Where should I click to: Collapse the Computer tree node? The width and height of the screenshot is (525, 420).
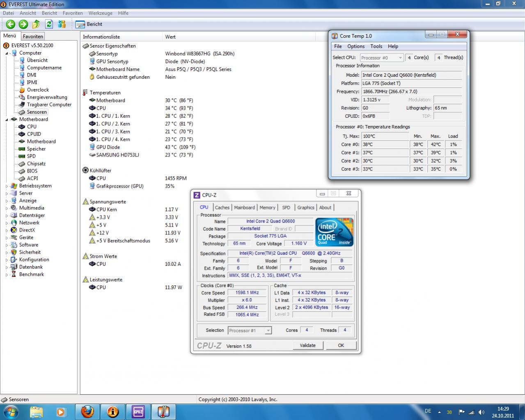pos(7,53)
